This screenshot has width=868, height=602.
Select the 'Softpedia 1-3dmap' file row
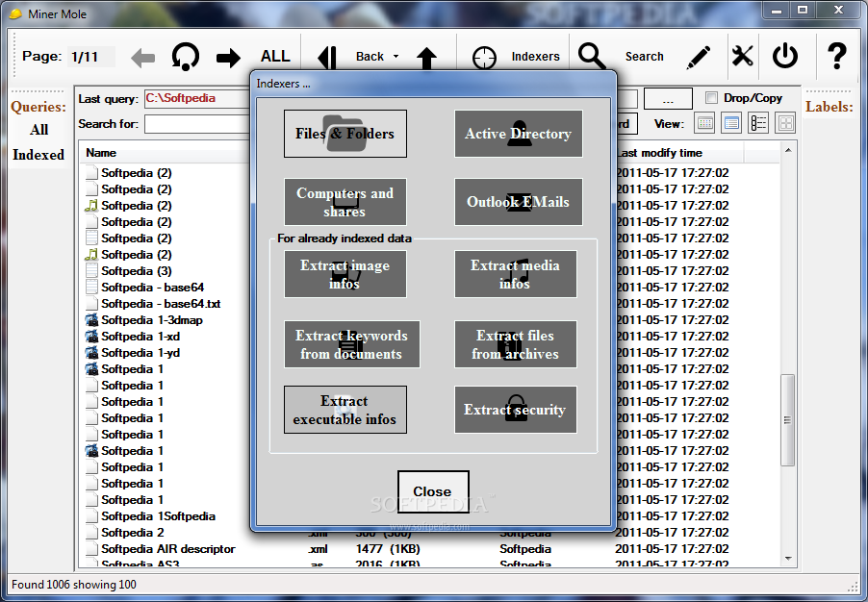tap(152, 320)
